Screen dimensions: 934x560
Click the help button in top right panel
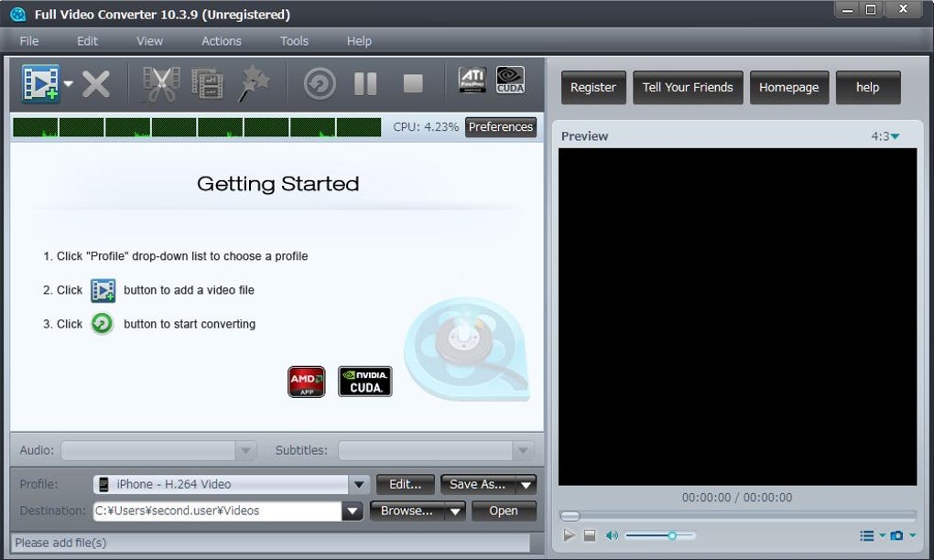tap(868, 88)
